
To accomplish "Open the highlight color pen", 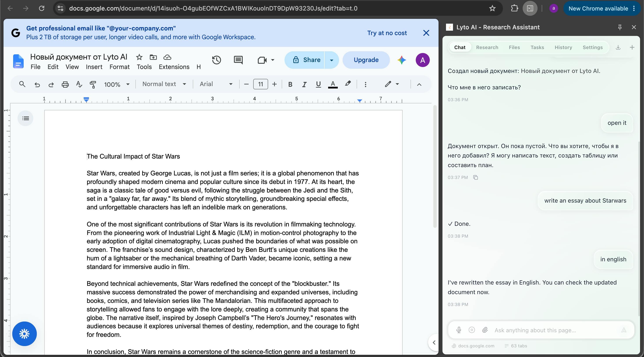I will pyautogui.click(x=348, y=84).
